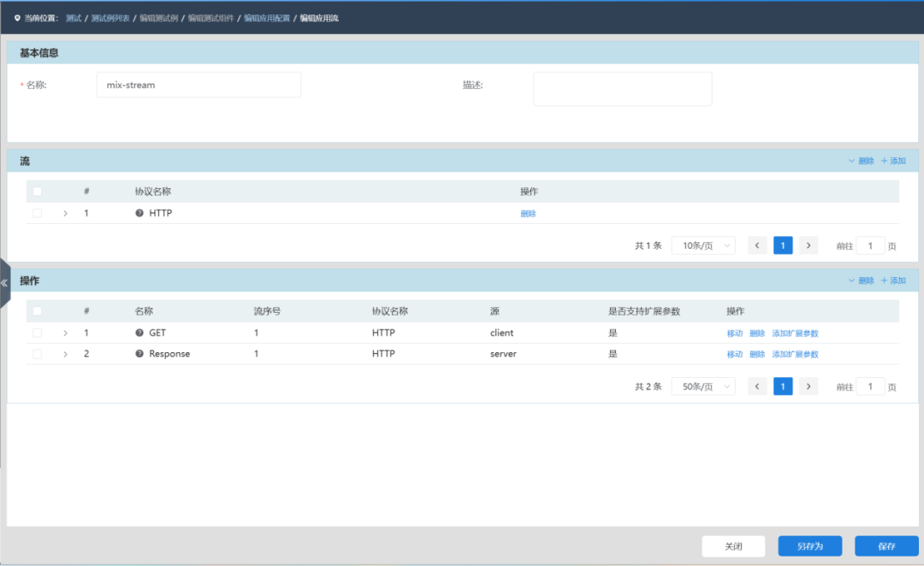Focus the 描述 text area
Viewport: 924px width, 566px height.
(622, 89)
